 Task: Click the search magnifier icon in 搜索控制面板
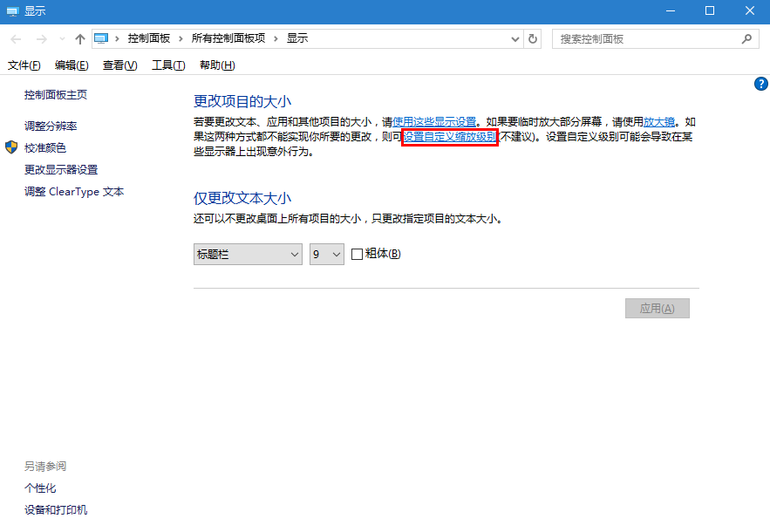(x=747, y=38)
